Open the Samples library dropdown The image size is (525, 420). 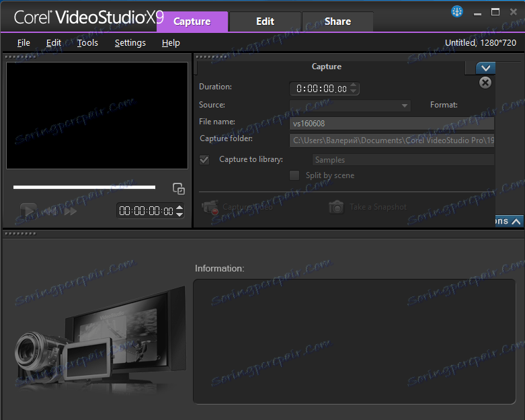tap(403, 160)
